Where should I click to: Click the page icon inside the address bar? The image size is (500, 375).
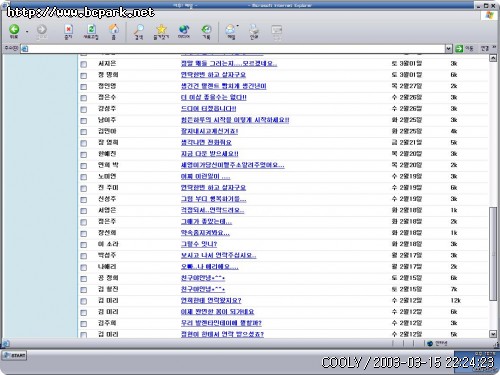[x=25, y=49]
